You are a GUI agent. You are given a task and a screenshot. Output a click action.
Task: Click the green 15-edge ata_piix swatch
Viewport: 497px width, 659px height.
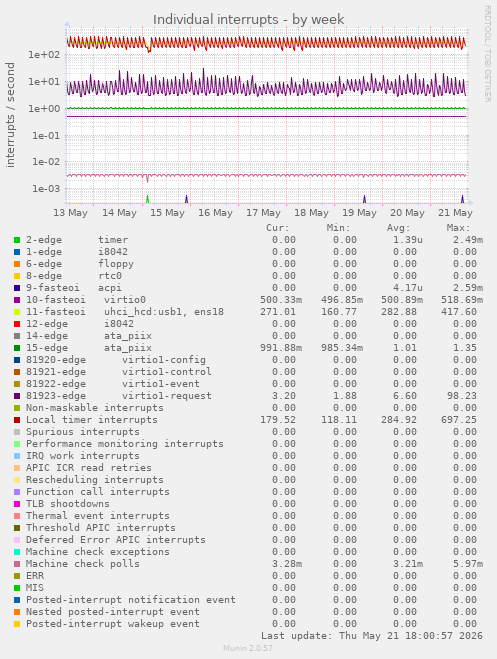click(17, 348)
